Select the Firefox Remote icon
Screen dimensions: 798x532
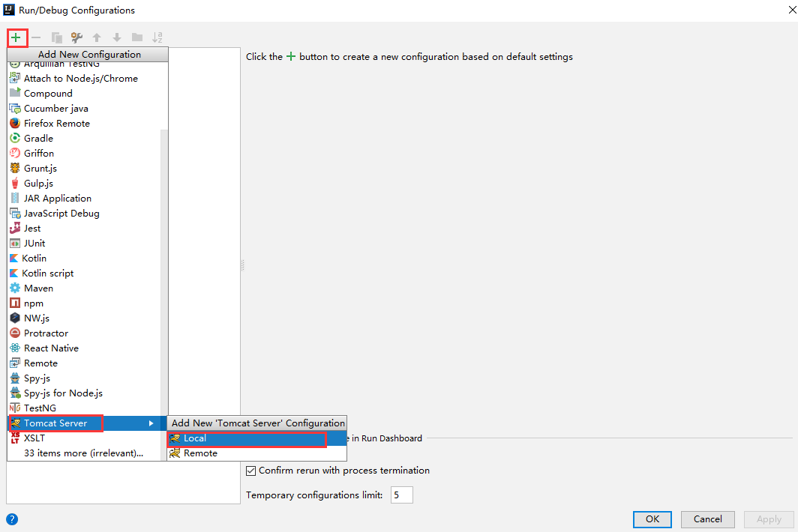pos(15,123)
